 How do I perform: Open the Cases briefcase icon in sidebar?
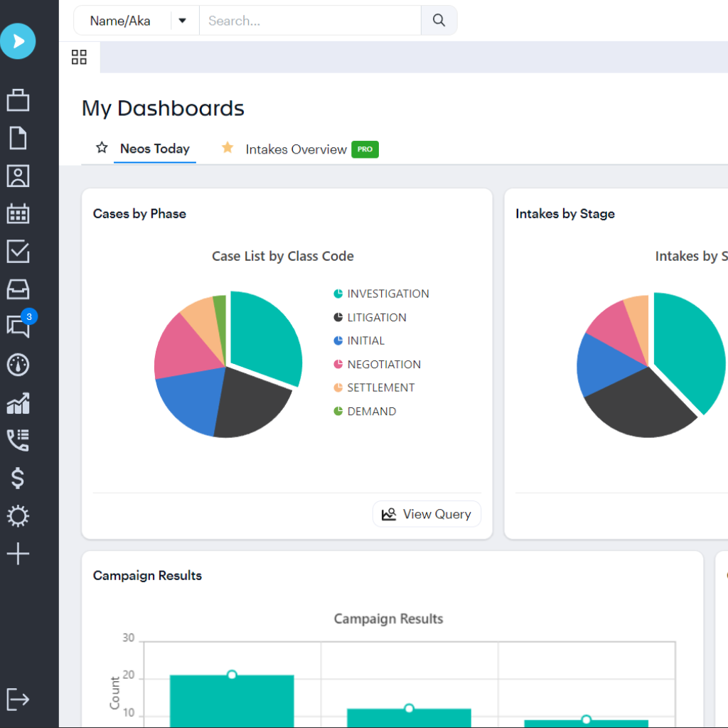tap(18, 100)
